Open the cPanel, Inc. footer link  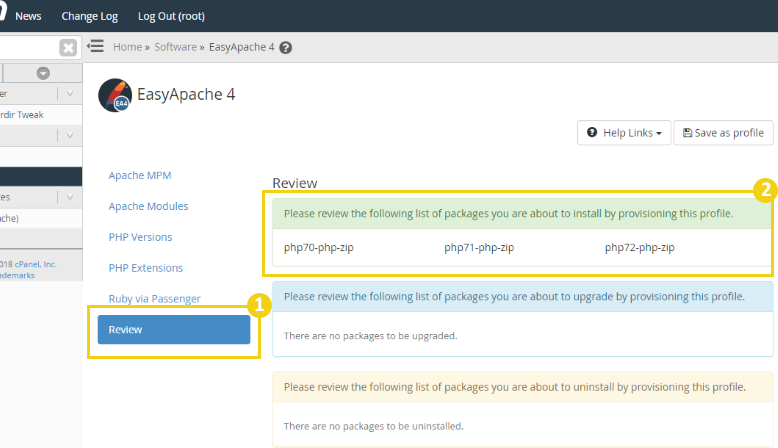point(35,264)
